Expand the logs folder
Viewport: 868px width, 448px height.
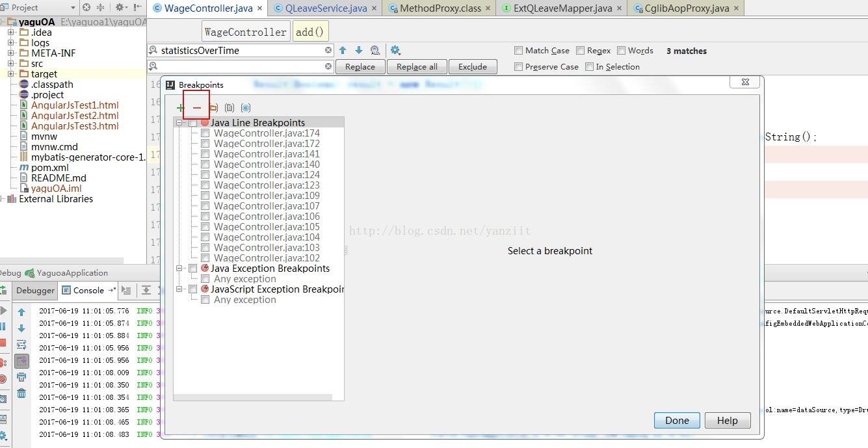[x=11, y=43]
